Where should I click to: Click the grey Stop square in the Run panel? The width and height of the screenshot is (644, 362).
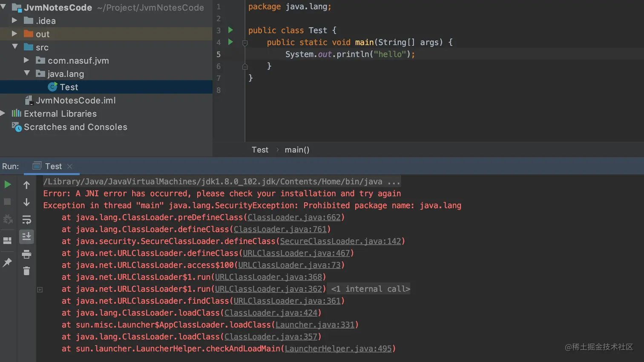7,202
